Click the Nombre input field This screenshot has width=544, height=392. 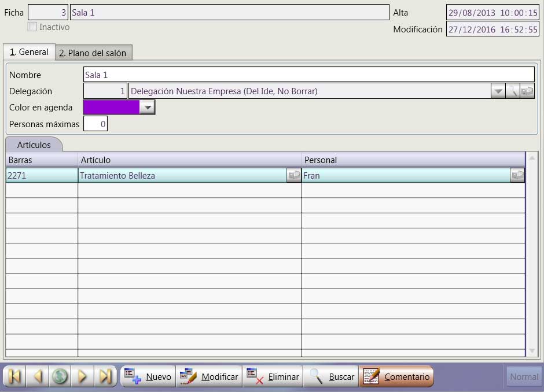coord(309,75)
